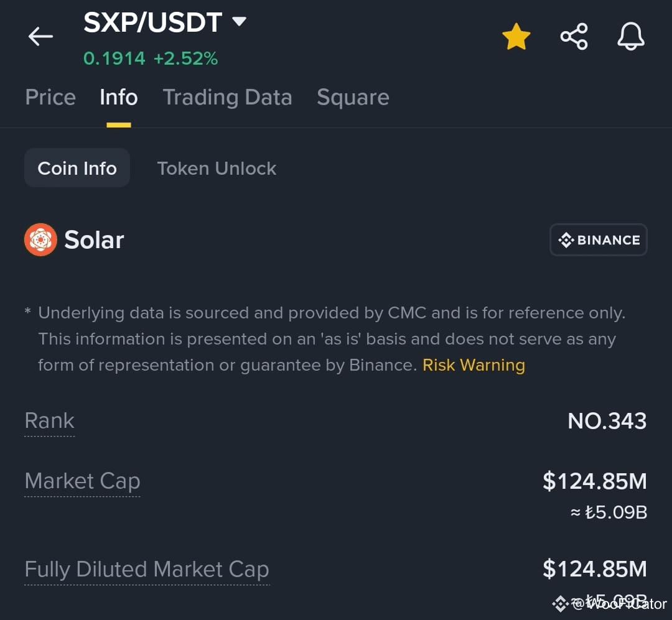Open the Risk Warning link
Screen dimensions: 672x620
474,365
